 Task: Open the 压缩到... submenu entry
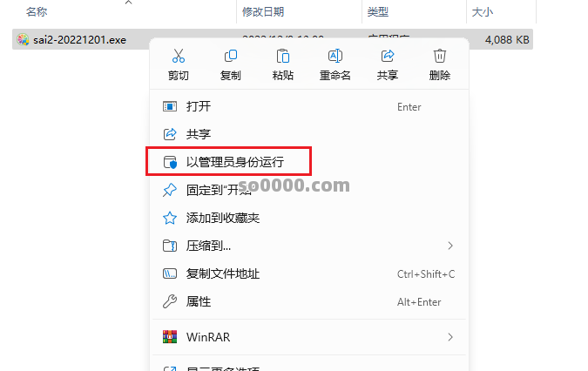(309, 246)
